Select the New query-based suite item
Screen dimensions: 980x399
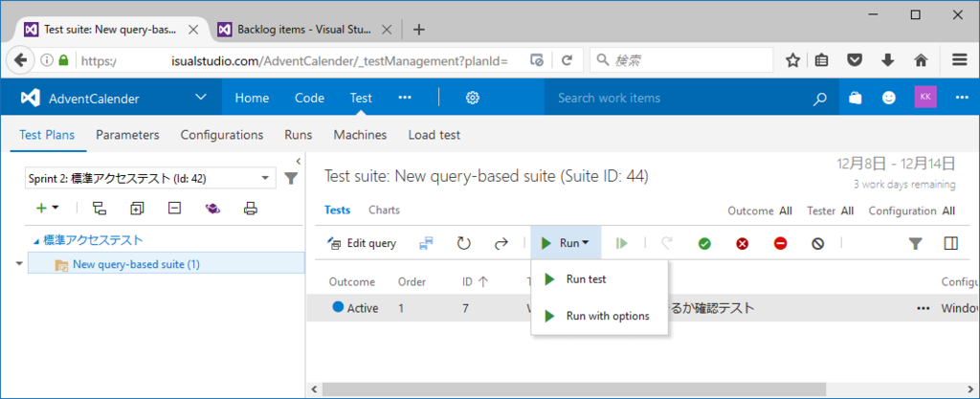click(136, 264)
